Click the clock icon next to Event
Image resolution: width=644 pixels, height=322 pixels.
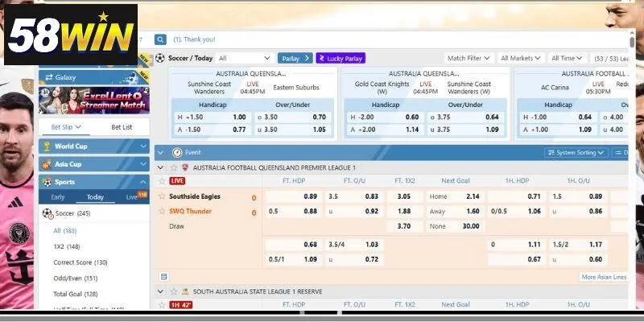click(x=177, y=152)
